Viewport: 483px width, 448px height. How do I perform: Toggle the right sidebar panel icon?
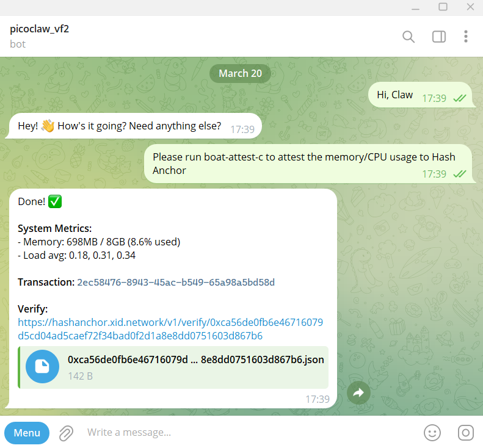coord(438,37)
